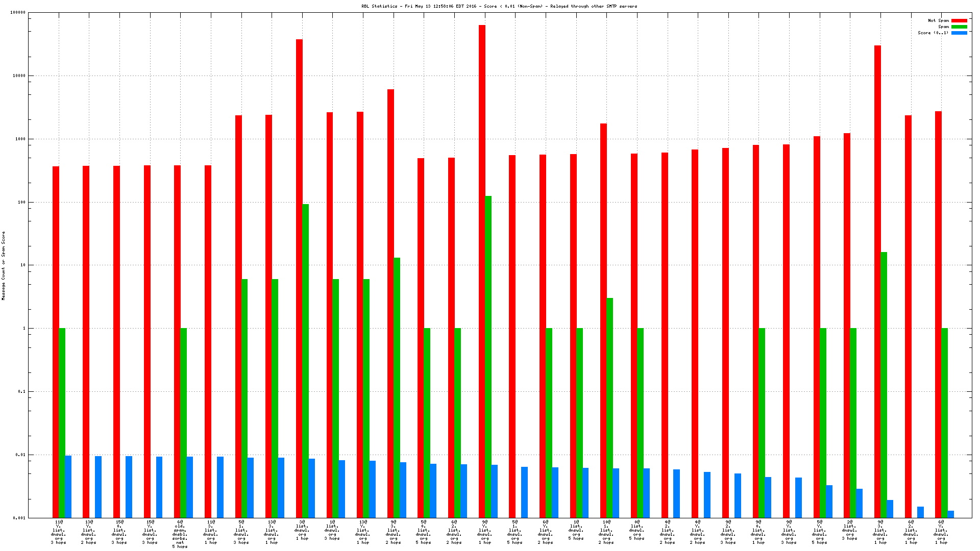Click the red Not Spam legend swatch

tap(959, 20)
